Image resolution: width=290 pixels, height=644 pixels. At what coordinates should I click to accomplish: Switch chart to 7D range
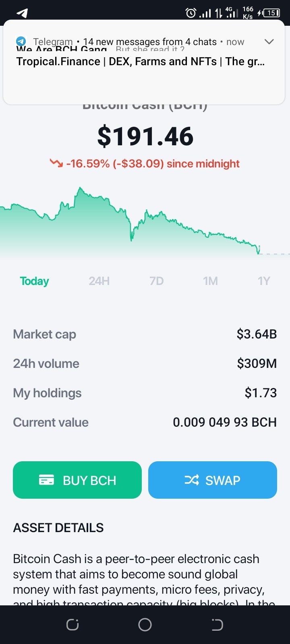point(157,281)
